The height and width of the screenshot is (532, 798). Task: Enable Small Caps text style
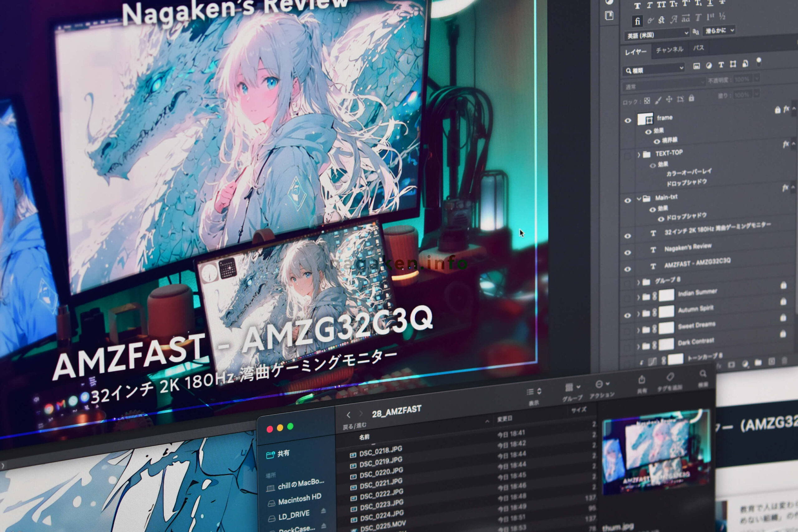(x=674, y=4)
